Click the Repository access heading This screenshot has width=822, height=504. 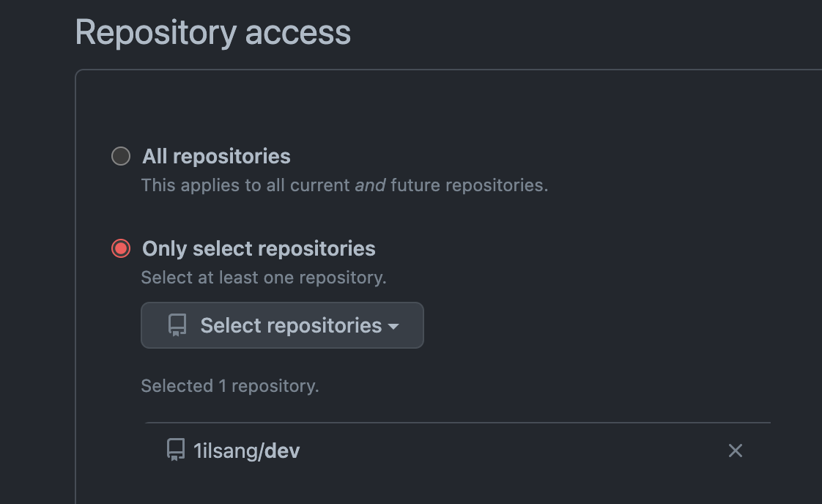pyautogui.click(x=213, y=32)
